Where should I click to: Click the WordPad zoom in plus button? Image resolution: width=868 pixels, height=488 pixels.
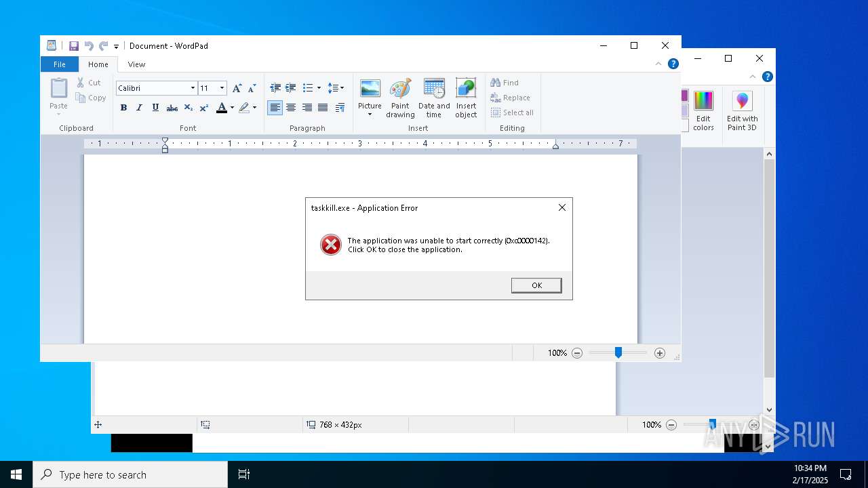(660, 353)
